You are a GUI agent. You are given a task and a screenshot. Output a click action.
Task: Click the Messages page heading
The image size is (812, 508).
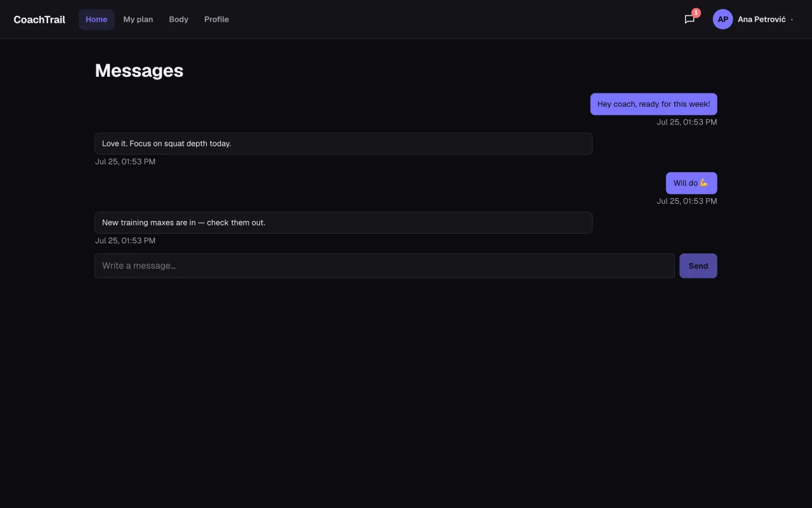pos(139,70)
